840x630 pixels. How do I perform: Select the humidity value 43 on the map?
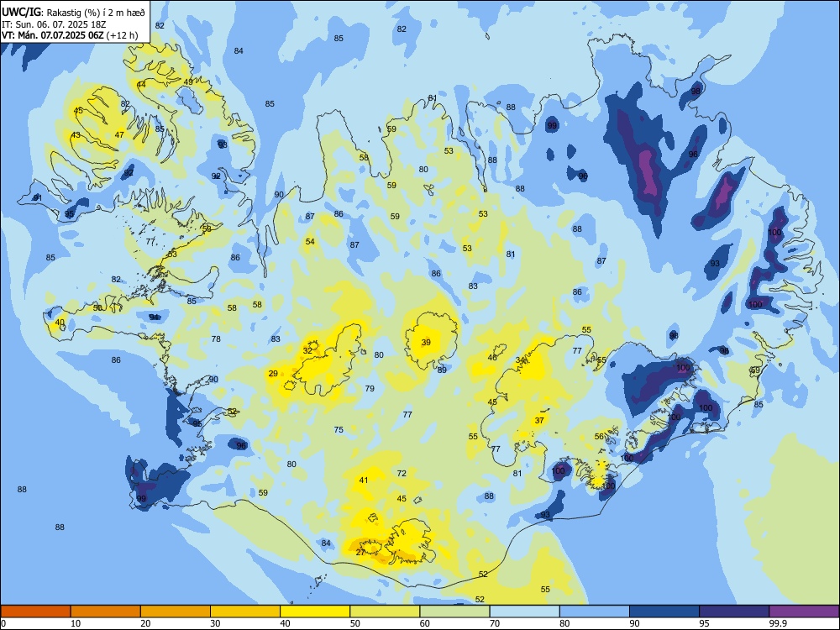[x=76, y=134]
